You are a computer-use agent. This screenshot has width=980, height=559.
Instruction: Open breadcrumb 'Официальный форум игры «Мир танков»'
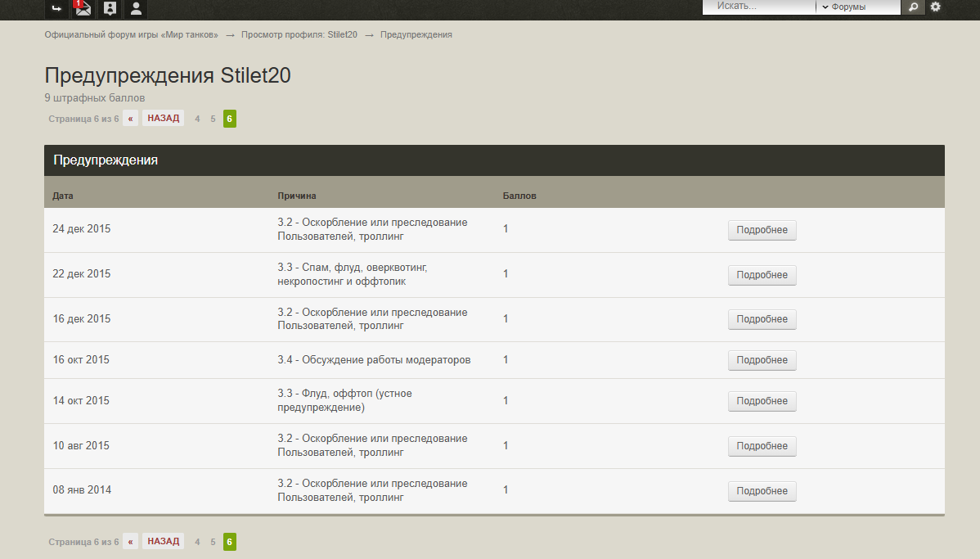click(131, 35)
